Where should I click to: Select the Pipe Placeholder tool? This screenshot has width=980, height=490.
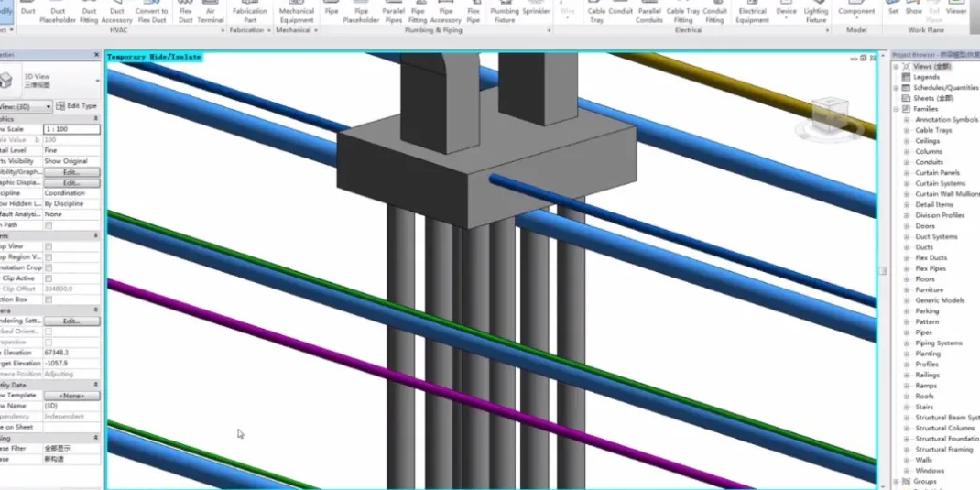pos(361,11)
